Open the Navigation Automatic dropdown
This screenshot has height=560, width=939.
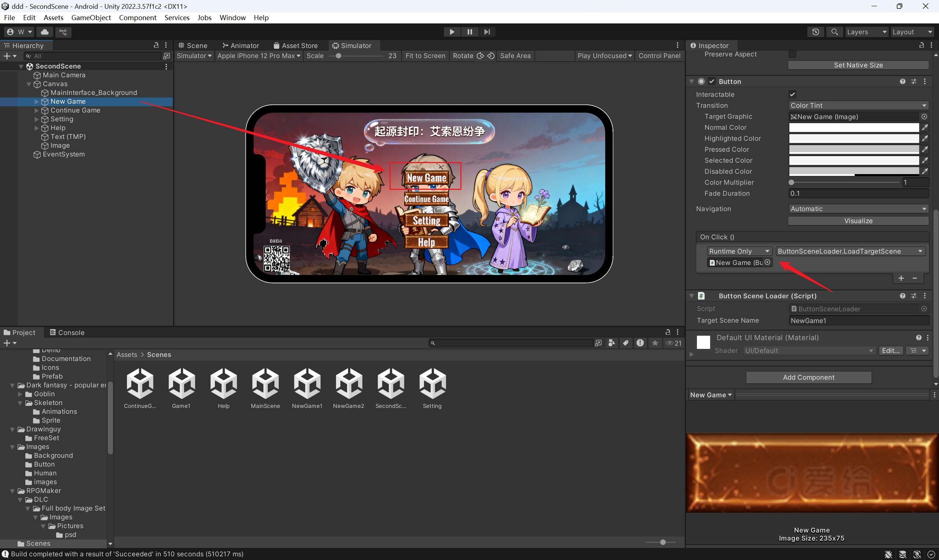pyautogui.click(x=859, y=209)
